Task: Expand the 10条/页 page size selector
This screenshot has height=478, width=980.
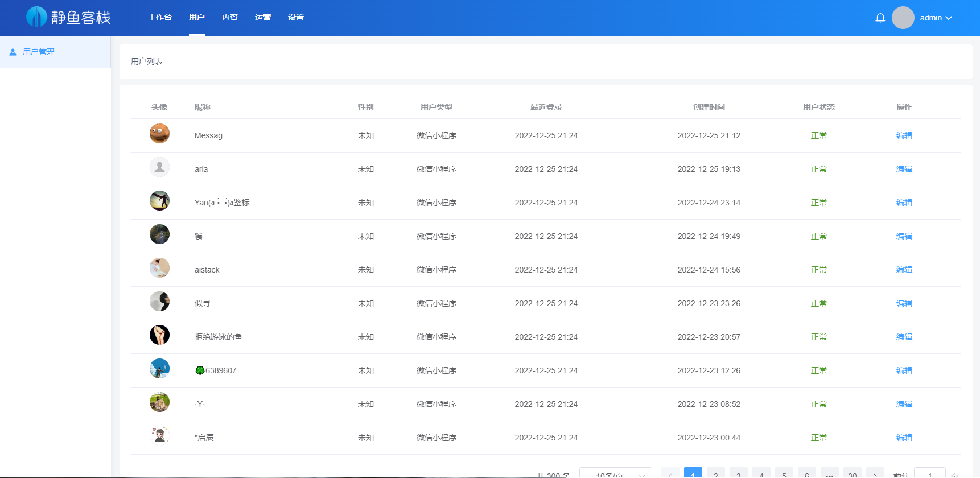Action: (x=615, y=474)
